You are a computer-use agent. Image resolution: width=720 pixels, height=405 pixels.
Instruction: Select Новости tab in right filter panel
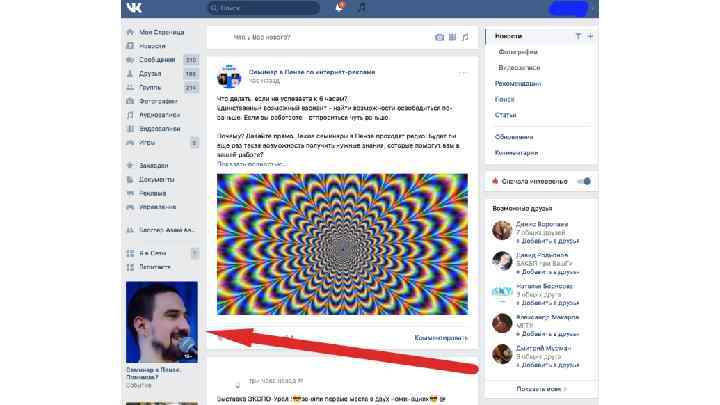tap(508, 36)
